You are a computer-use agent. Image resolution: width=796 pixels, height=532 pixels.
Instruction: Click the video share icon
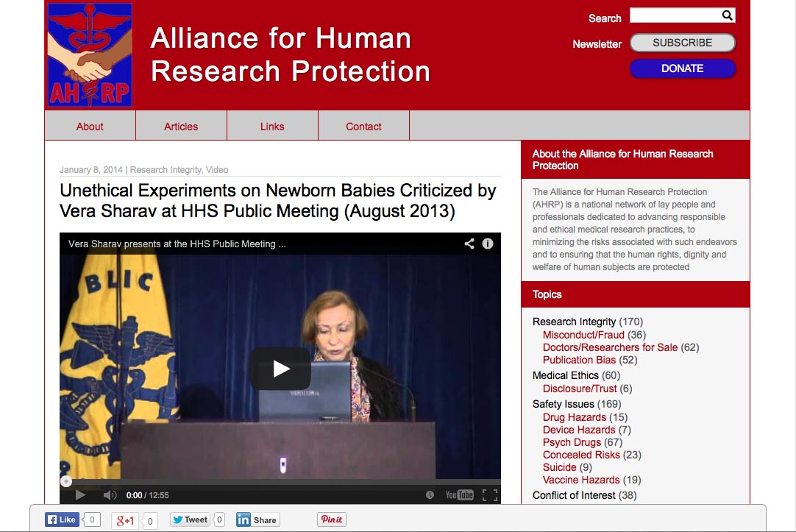click(x=469, y=244)
